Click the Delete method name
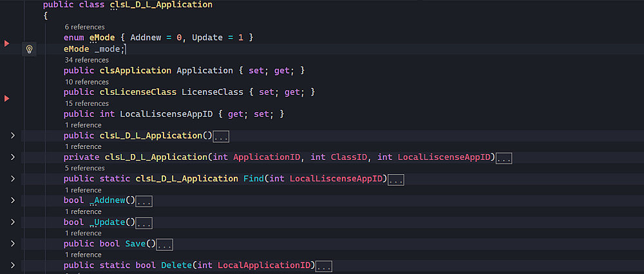 click(x=176, y=266)
